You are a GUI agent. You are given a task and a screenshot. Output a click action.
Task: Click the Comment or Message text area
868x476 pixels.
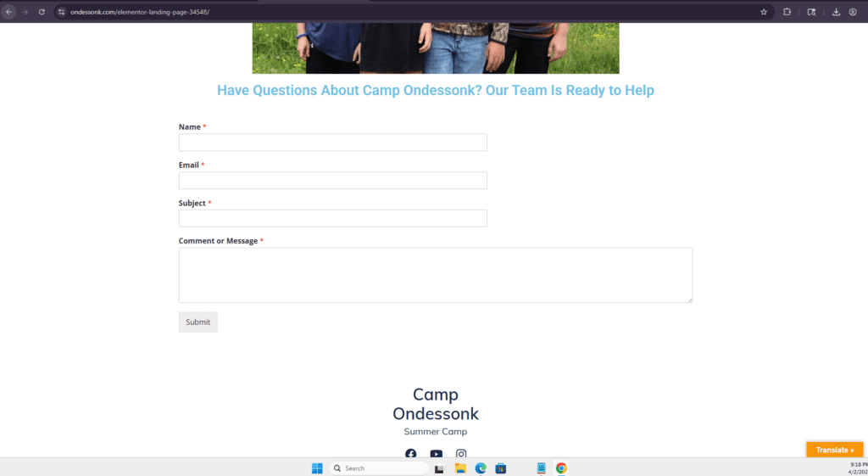[x=436, y=276]
